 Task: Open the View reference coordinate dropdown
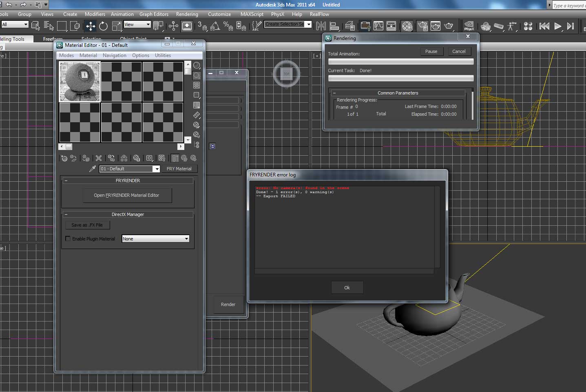[x=137, y=24]
